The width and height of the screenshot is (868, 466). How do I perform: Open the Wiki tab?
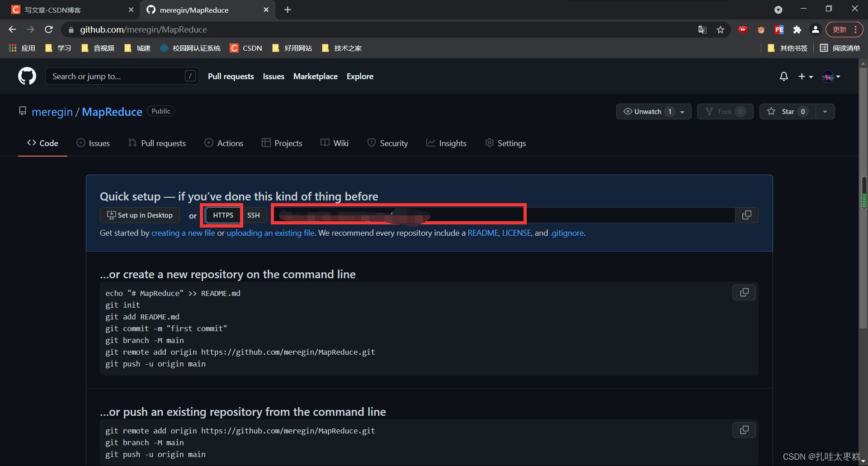pyautogui.click(x=335, y=143)
